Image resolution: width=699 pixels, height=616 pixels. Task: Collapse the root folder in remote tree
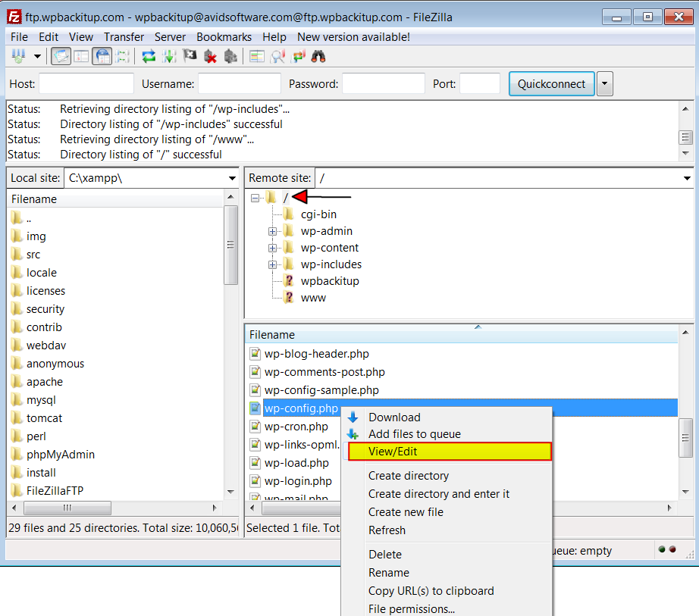tap(255, 197)
